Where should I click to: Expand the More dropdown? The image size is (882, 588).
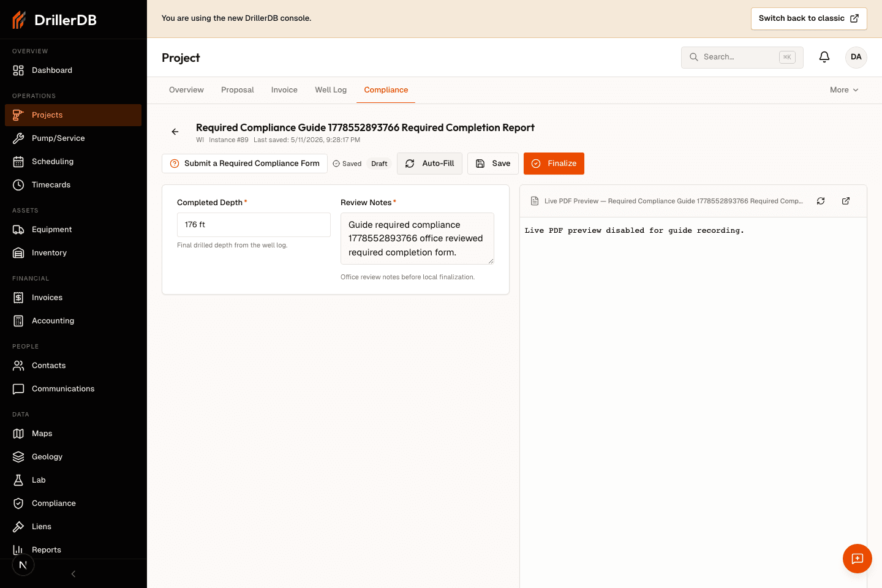coord(844,90)
